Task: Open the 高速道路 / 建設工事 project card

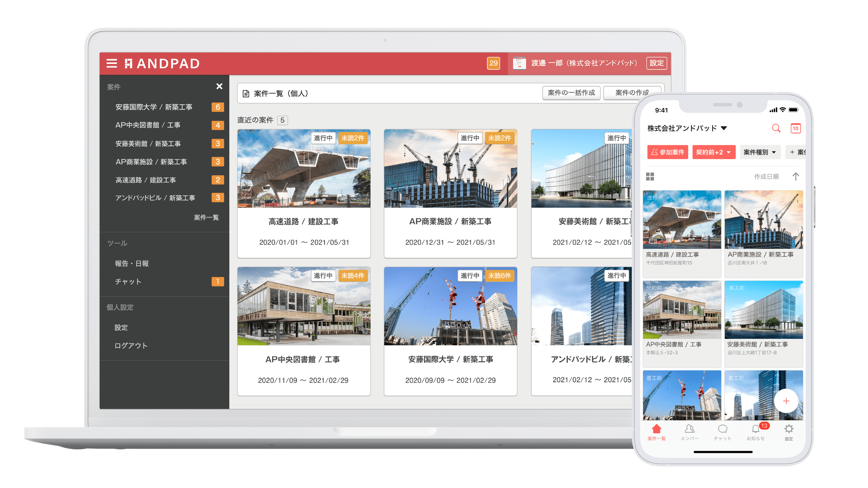Action: pyautogui.click(x=304, y=192)
